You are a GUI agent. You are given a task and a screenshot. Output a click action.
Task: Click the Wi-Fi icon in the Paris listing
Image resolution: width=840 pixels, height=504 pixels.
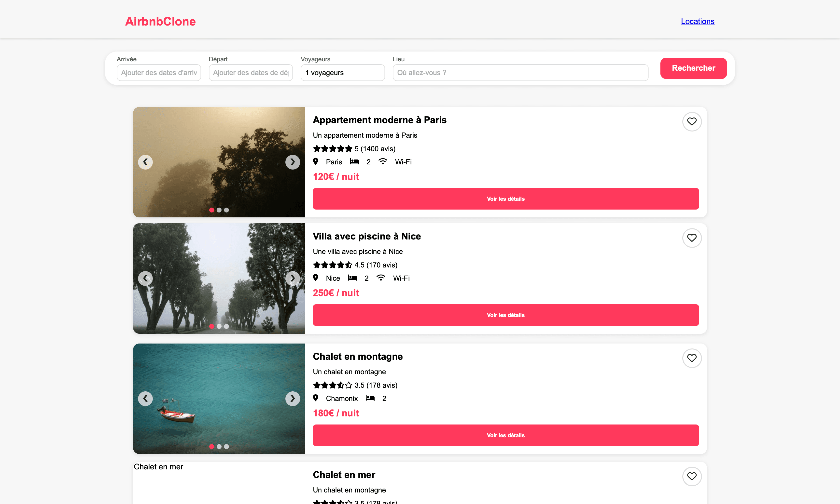(x=383, y=162)
